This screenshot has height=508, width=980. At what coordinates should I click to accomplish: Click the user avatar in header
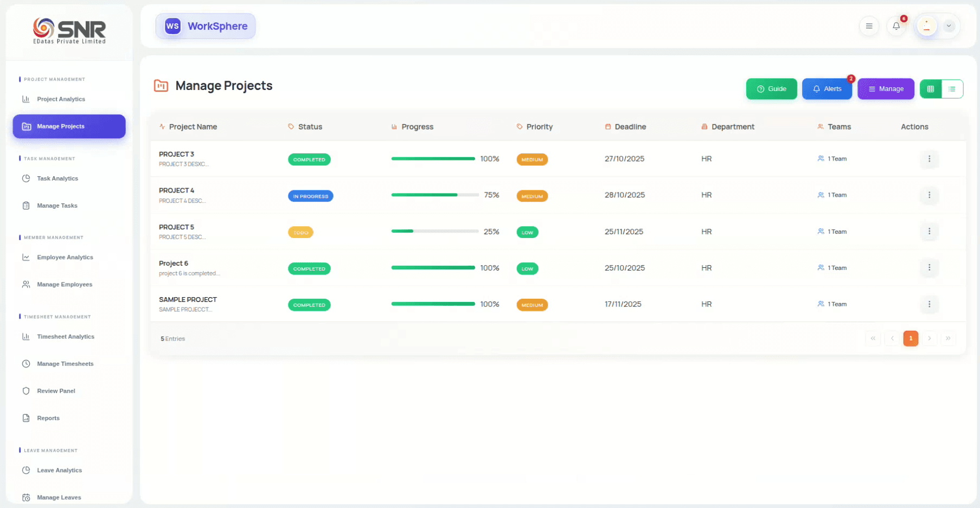click(x=927, y=26)
